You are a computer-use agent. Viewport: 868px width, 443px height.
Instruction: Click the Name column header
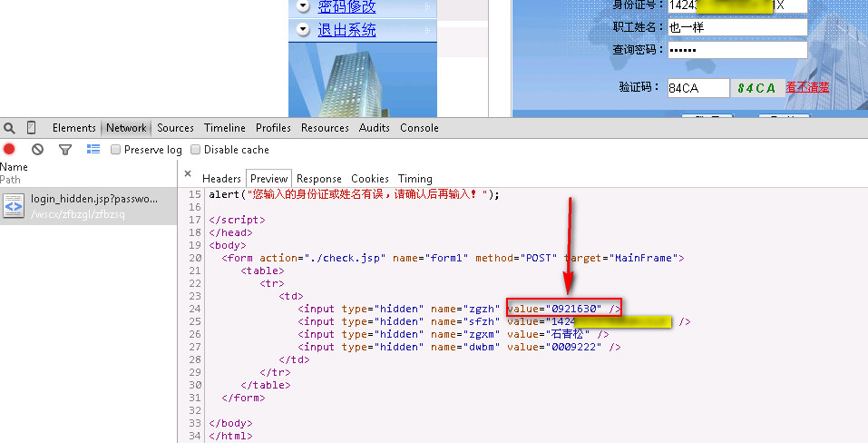click(x=14, y=167)
